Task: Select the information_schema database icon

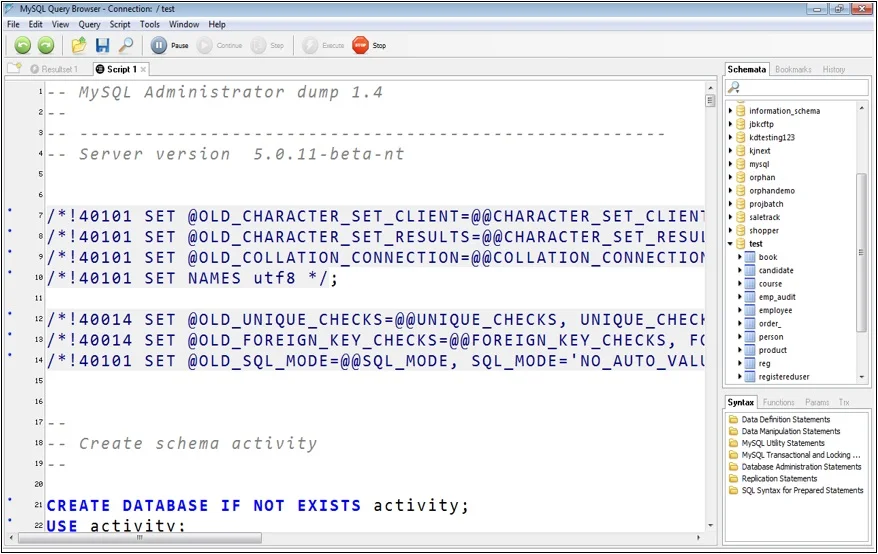Action: [x=741, y=110]
